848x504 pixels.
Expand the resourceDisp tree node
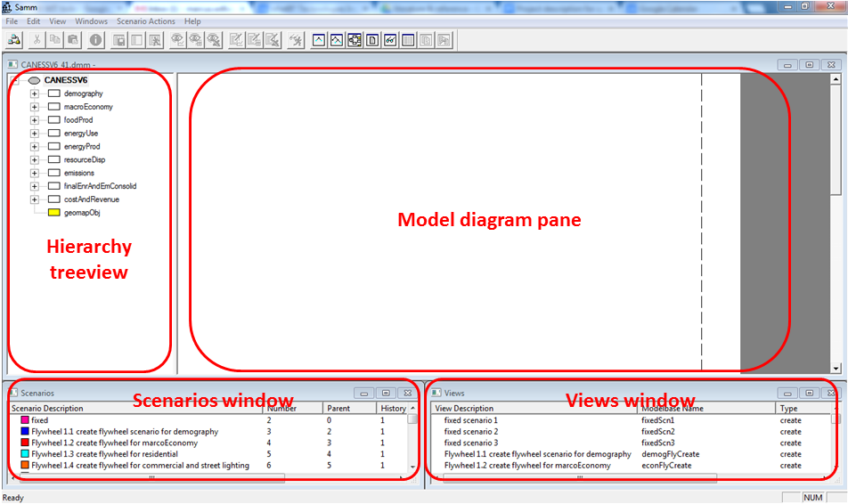click(x=34, y=160)
